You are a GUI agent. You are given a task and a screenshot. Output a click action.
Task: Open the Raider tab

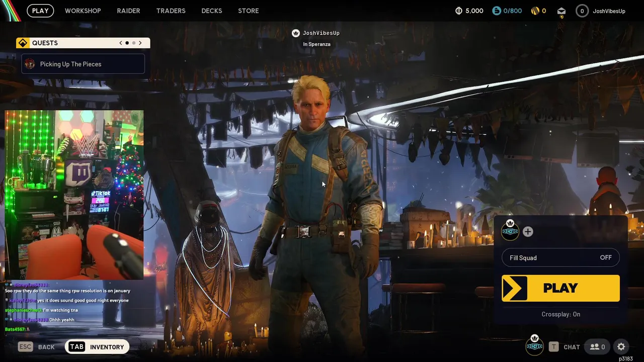click(x=128, y=11)
